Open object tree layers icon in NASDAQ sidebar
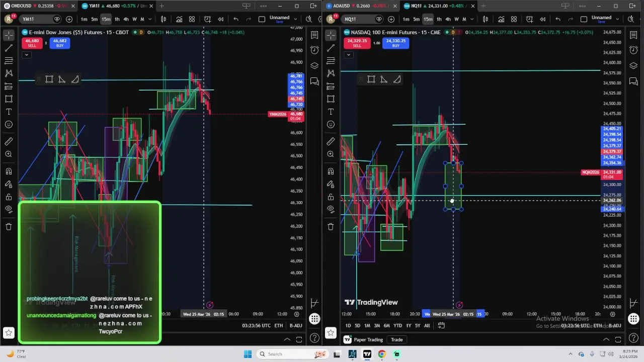 coord(633,66)
